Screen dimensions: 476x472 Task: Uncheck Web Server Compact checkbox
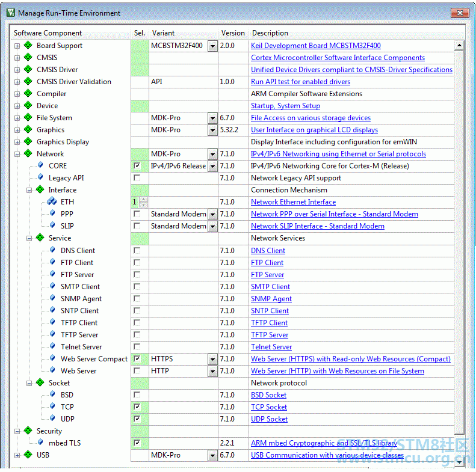137,359
